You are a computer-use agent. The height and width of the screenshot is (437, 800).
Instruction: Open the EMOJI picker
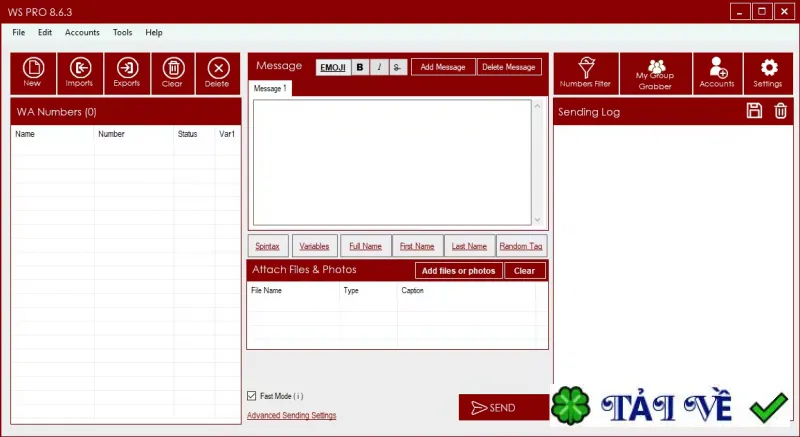333,67
